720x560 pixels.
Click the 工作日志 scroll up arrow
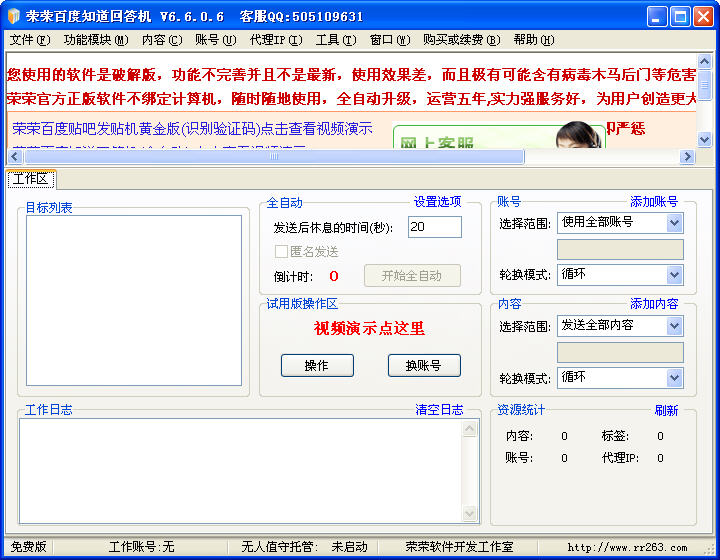pos(470,429)
